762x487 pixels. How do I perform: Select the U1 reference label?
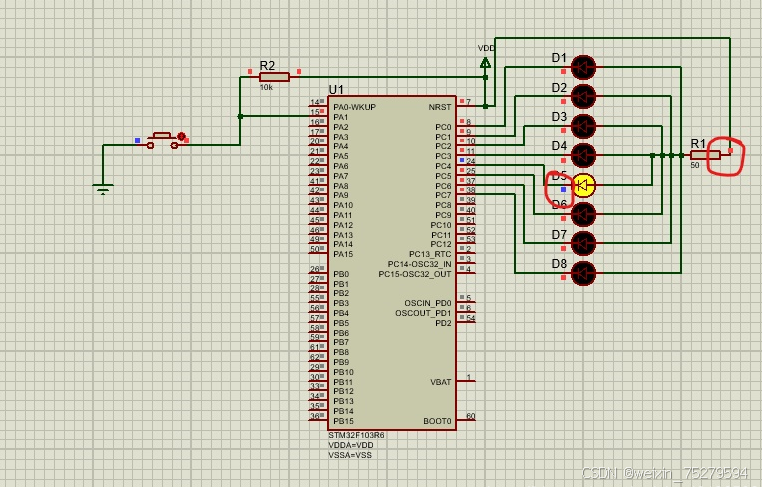[x=336, y=89]
